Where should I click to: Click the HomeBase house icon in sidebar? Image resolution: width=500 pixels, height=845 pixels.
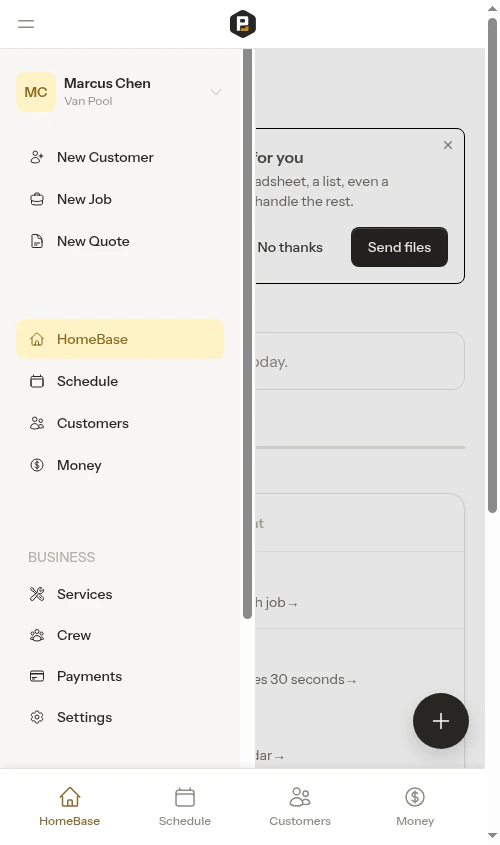37,340
